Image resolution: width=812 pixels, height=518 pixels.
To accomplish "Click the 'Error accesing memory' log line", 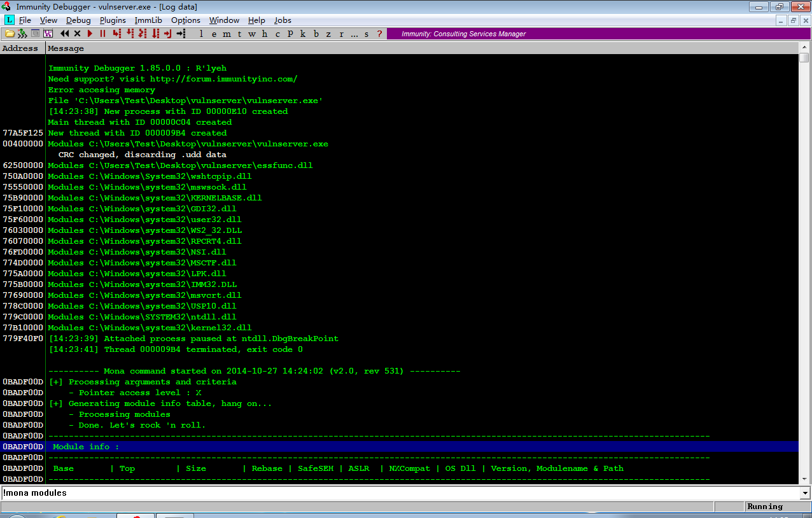I will click(102, 90).
